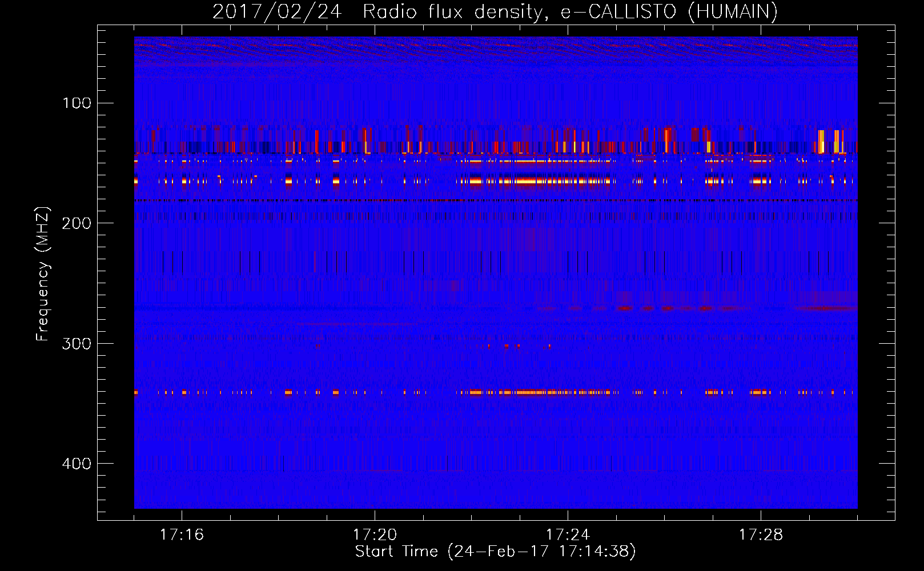Click the 17:20 time tick label

375,534
